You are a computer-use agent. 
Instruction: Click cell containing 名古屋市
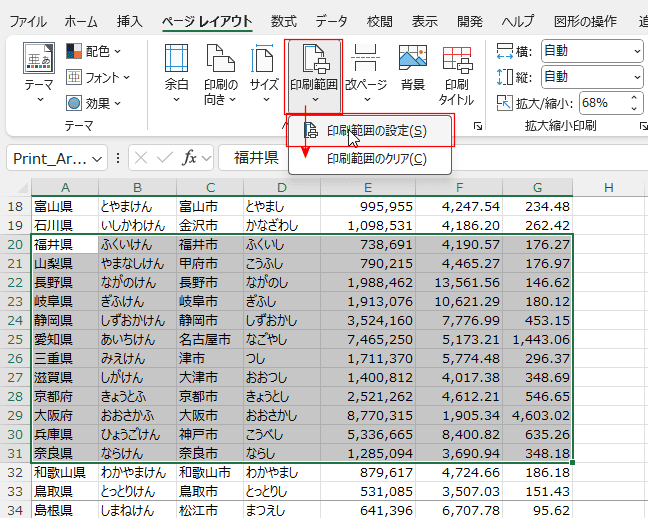click(x=210, y=339)
